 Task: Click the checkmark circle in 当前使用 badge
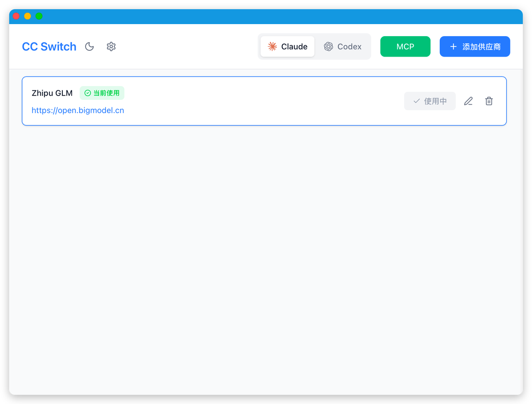pos(87,93)
